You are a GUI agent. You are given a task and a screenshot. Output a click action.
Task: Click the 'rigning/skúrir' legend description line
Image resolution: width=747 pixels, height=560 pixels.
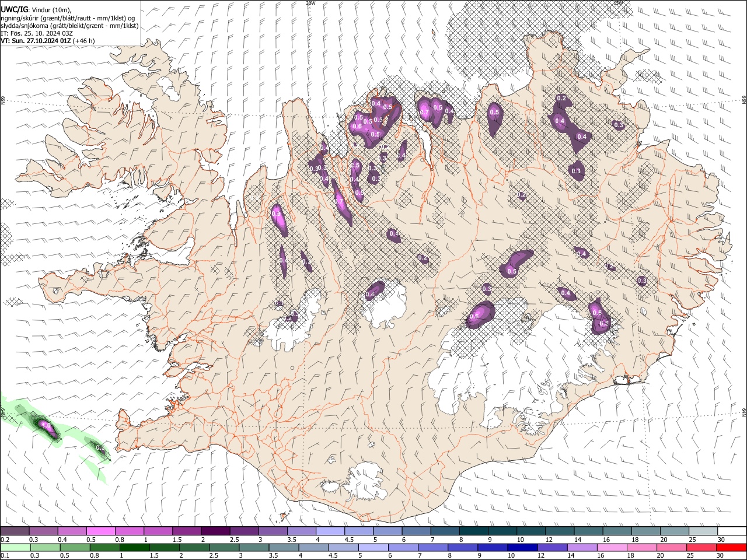click(x=68, y=18)
